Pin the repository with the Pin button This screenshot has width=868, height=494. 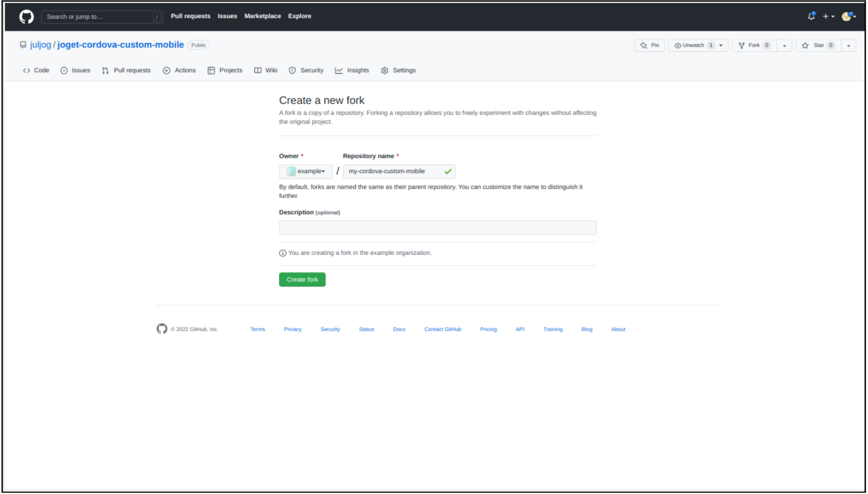click(x=650, y=45)
